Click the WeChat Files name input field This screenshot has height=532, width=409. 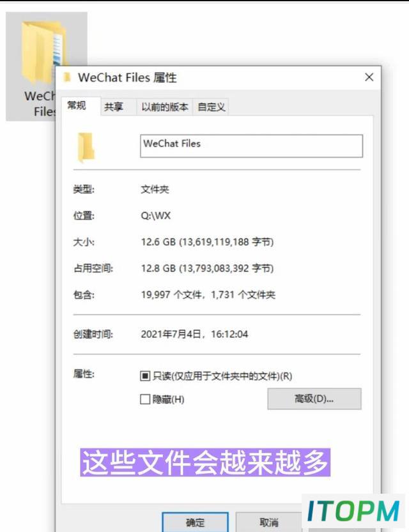pyautogui.click(x=252, y=146)
